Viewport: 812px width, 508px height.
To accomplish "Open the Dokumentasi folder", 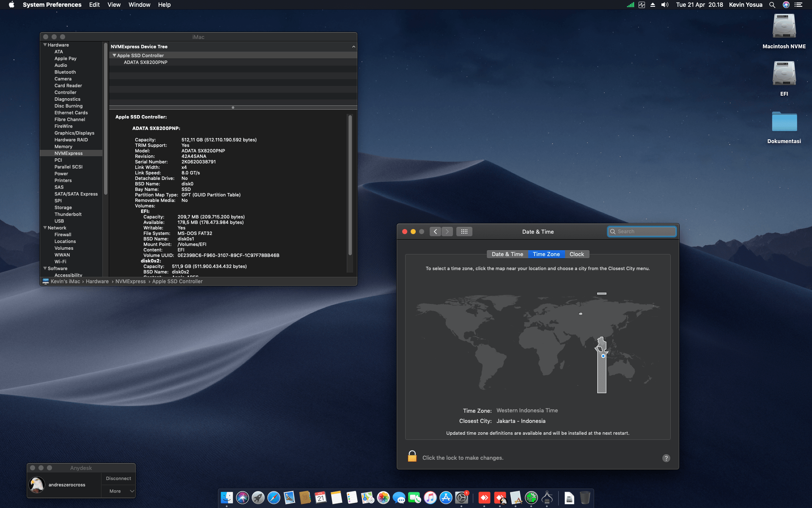I will coord(784,122).
